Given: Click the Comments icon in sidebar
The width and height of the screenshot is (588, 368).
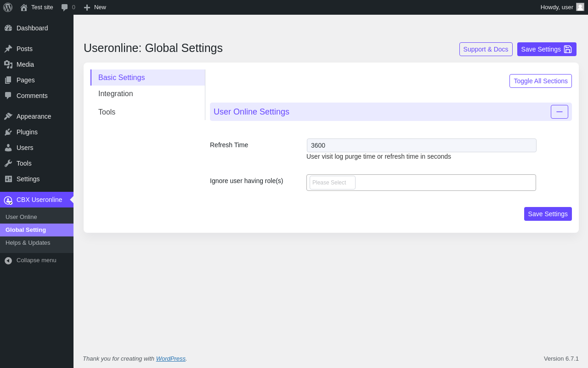Looking at the screenshot, I should point(8,96).
